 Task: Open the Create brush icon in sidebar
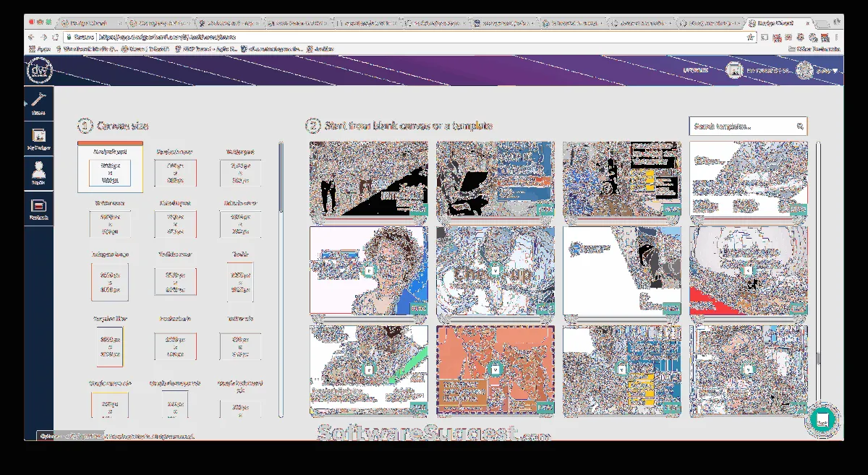38,103
